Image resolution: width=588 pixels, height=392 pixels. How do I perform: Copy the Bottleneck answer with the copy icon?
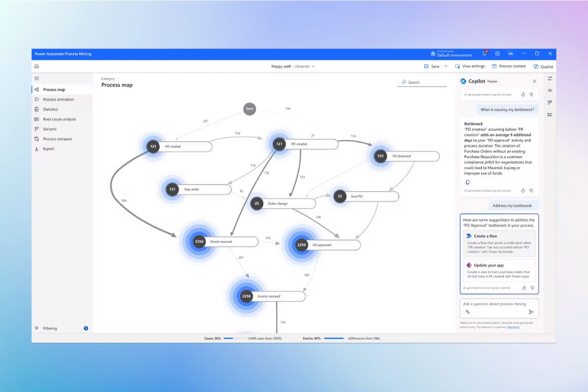click(468, 182)
